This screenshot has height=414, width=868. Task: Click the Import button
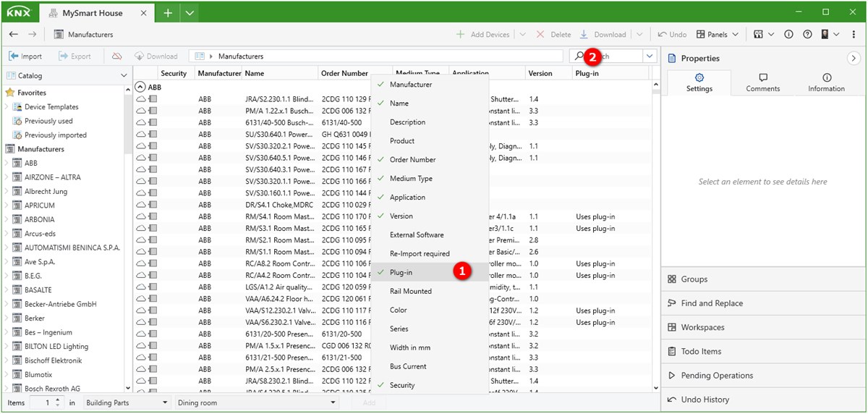pyautogui.click(x=26, y=56)
